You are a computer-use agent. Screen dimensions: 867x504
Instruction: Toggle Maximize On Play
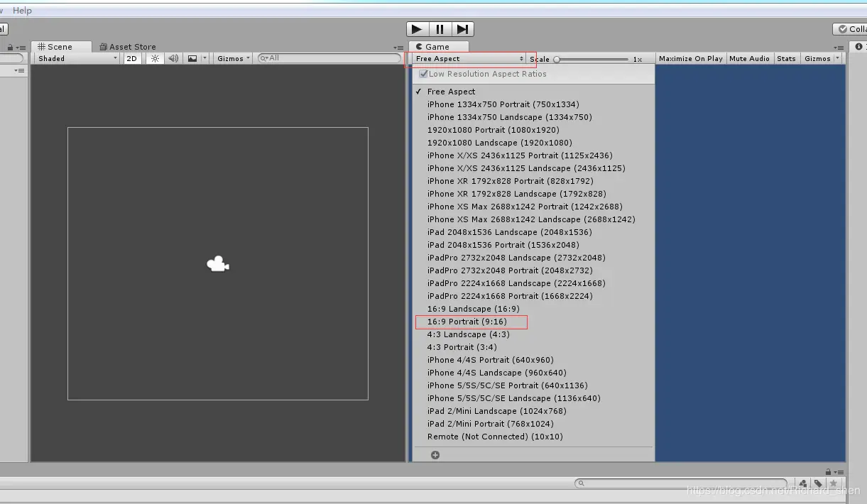(690, 59)
